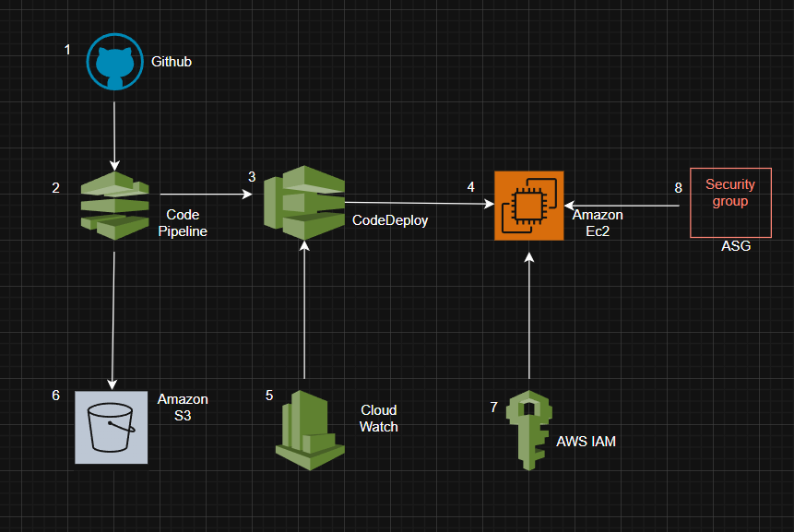Select the green CodeDeploy icon
The height and width of the screenshot is (532, 794).
(304, 203)
